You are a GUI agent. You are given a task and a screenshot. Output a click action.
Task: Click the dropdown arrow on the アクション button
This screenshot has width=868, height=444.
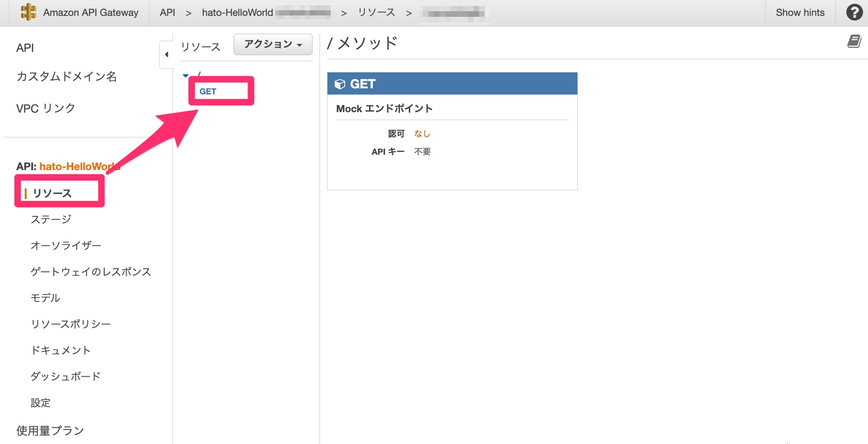pos(299,44)
